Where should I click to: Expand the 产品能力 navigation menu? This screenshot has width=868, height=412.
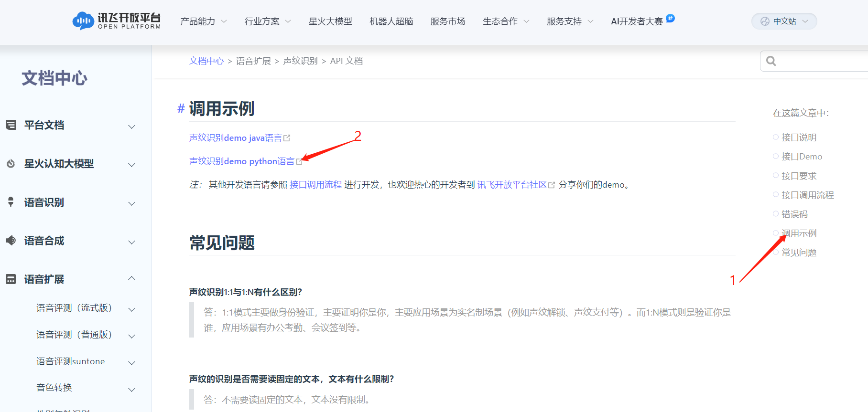203,21
